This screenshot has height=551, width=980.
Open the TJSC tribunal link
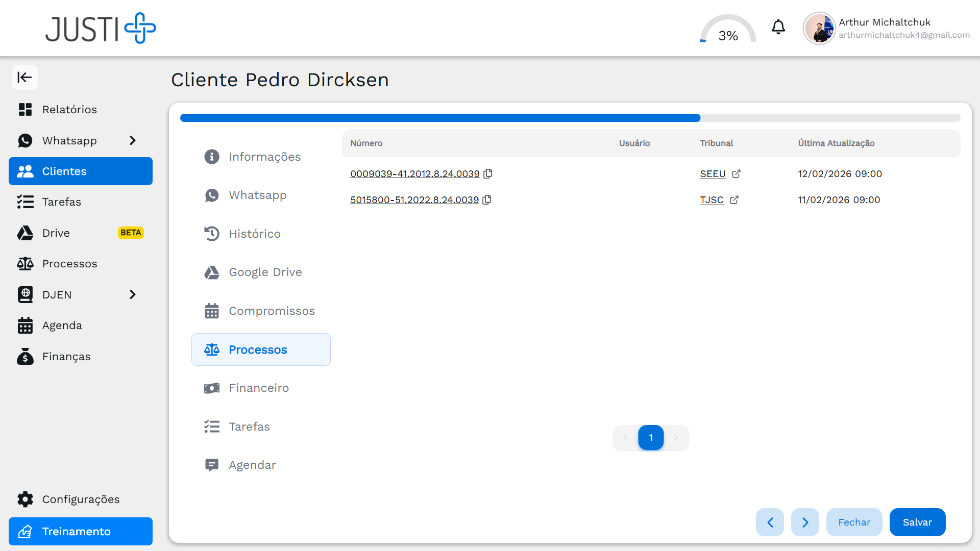point(712,200)
